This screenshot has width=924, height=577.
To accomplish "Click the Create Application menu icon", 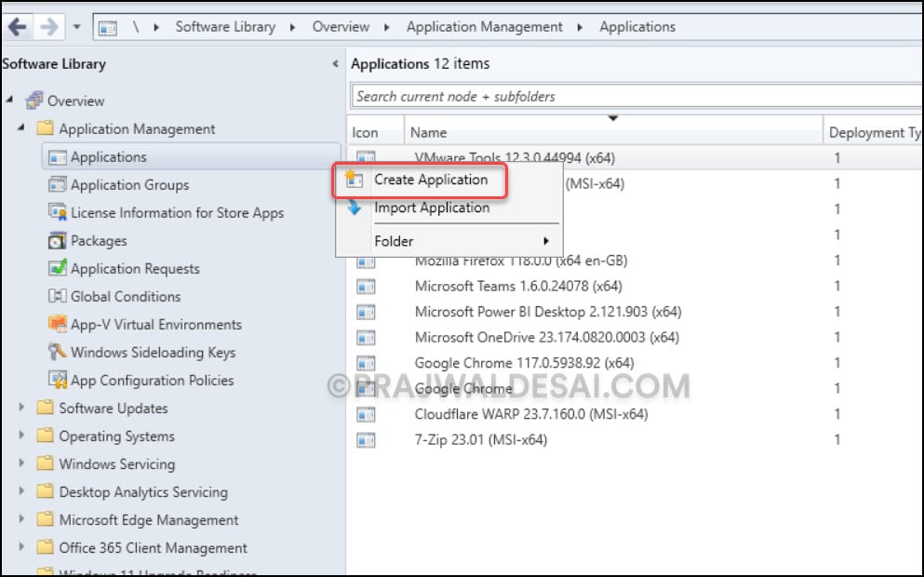I will (354, 180).
